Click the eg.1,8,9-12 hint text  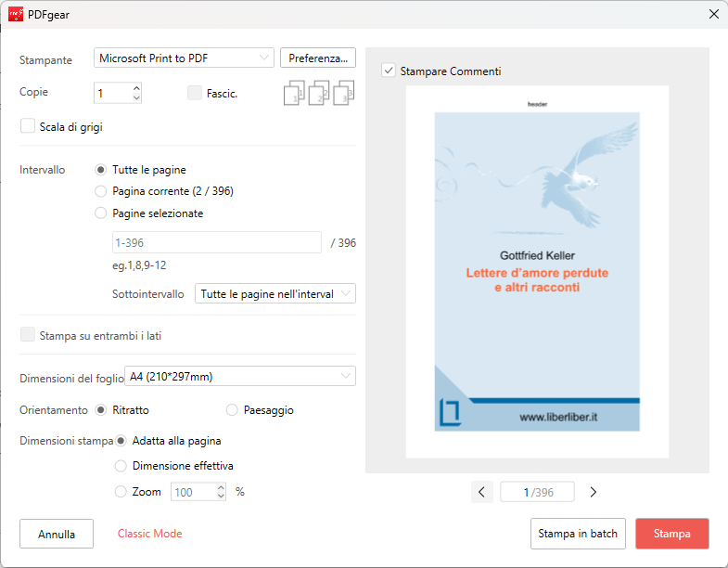[x=139, y=265]
